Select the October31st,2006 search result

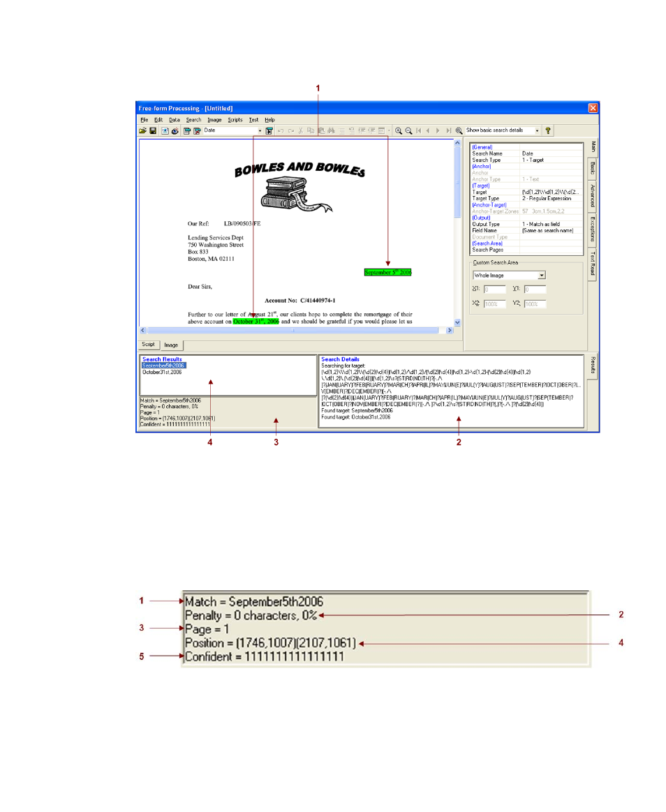click(x=162, y=373)
